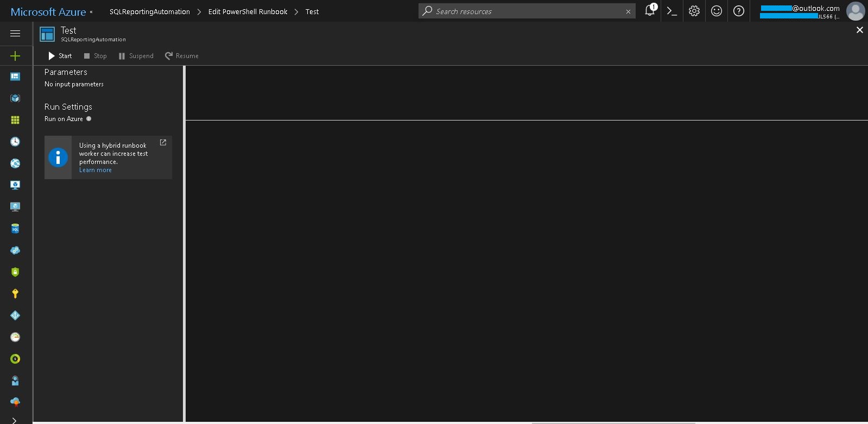Navigate to SQLReportingAutomation breadcrumb
The height and width of the screenshot is (424, 868).
coord(150,11)
